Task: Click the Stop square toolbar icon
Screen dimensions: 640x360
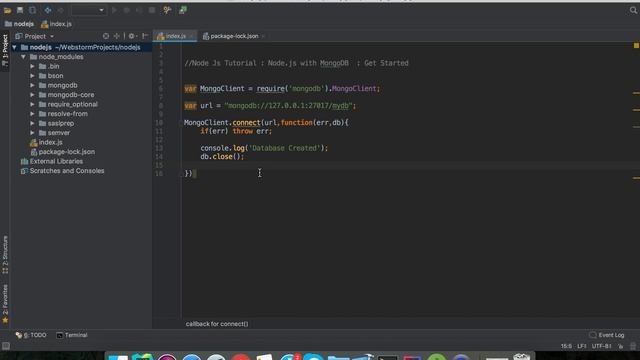Action: coord(152,10)
